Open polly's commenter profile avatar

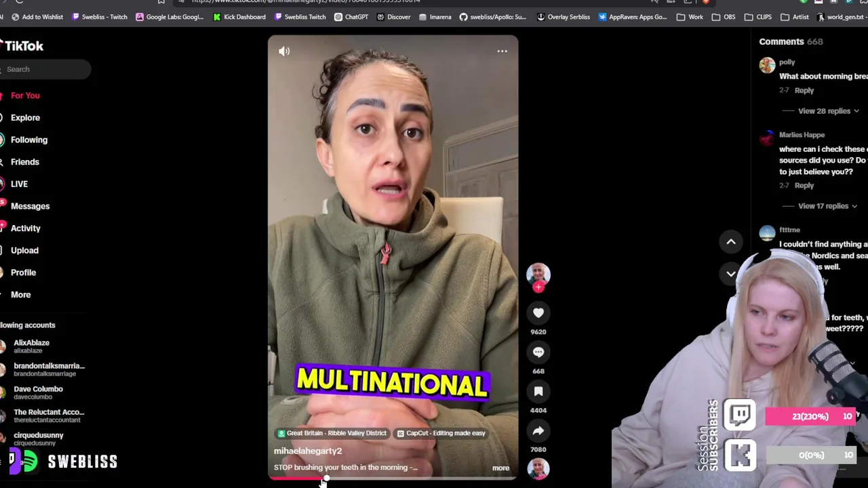tap(767, 64)
